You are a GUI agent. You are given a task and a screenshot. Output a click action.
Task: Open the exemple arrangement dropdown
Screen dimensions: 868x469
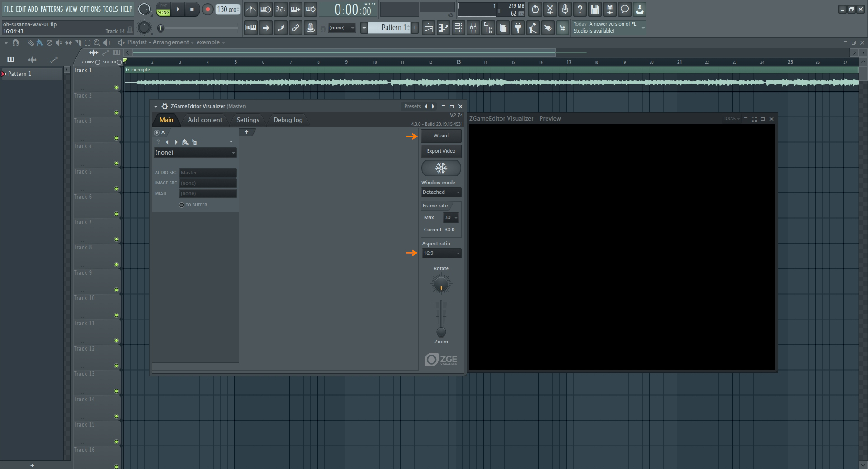223,42
